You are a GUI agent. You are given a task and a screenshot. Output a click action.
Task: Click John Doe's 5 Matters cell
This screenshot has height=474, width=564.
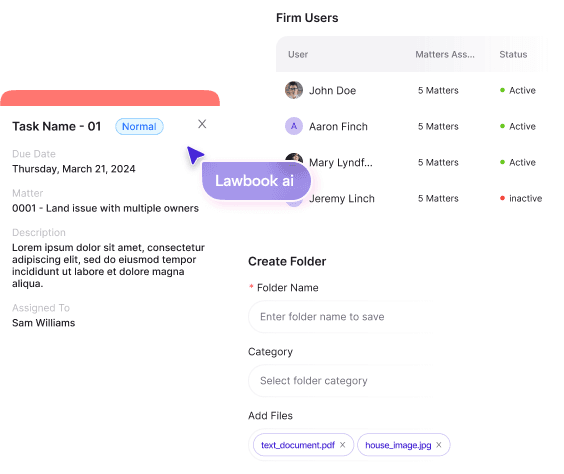[x=438, y=90]
